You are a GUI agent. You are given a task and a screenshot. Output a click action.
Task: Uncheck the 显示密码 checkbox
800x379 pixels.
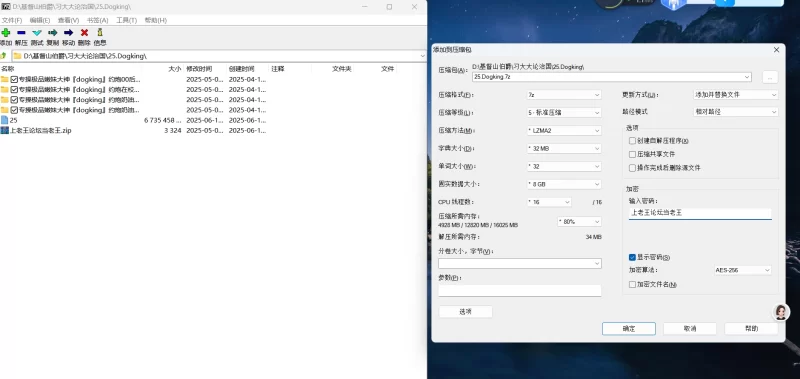632,257
